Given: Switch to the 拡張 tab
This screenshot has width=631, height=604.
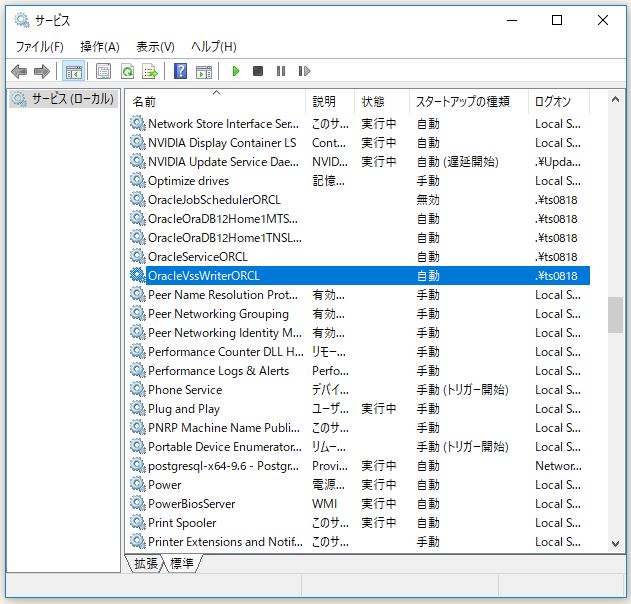Looking at the screenshot, I should (x=145, y=563).
